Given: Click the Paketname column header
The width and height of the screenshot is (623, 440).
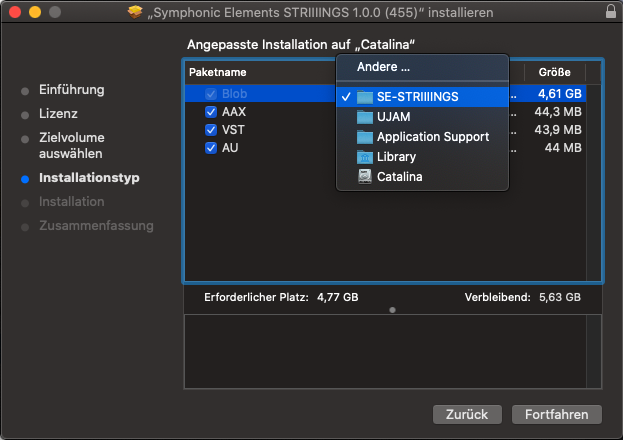Looking at the screenshot, I should (218, 72).
